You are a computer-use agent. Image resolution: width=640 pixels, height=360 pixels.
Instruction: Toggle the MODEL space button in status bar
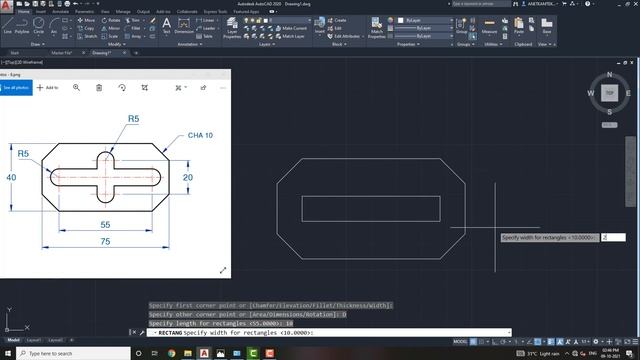pos(460,342)
